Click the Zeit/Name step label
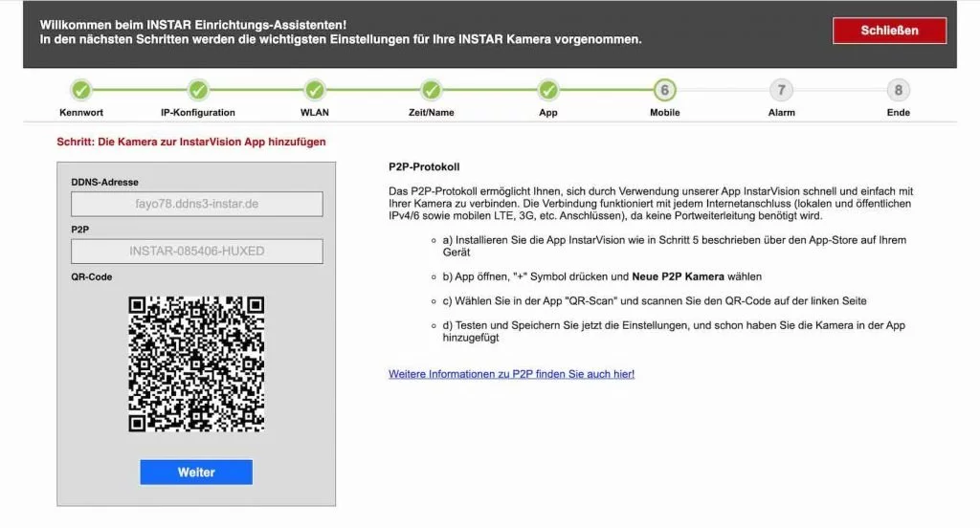The image size is (980, 528). tap(432, 113)
